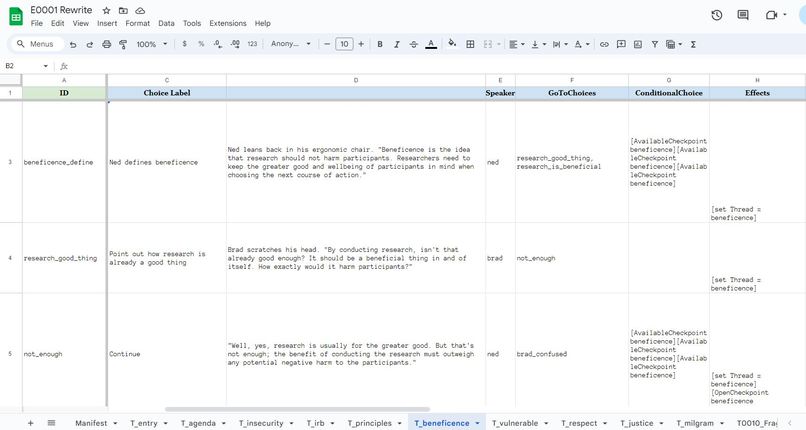Click the font size field
This screenshot has height=430, width=806.
[344, 44]
